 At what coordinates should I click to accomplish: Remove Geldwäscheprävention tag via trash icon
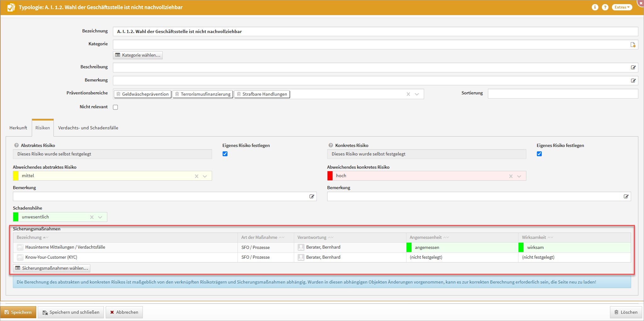click(x=119, y=94)
